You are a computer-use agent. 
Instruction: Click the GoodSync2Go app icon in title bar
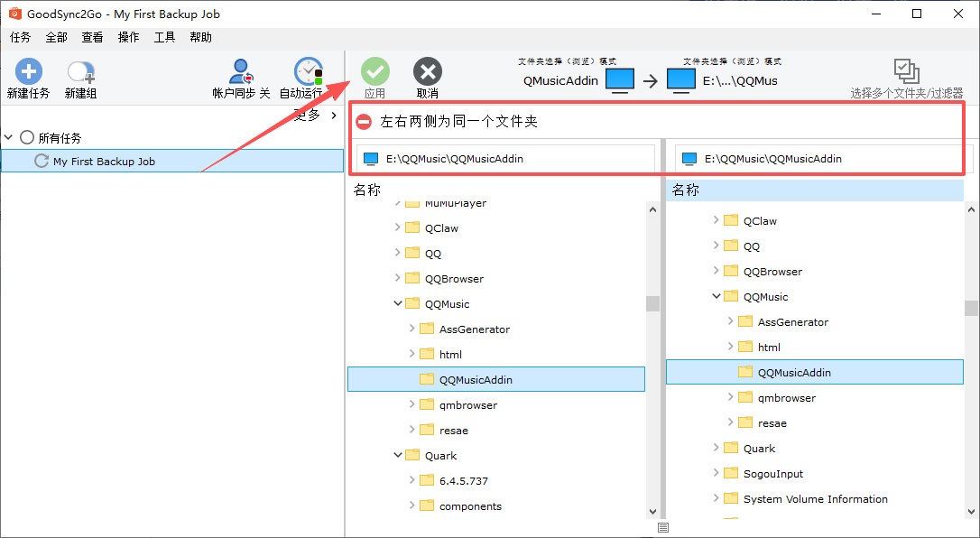15,14
